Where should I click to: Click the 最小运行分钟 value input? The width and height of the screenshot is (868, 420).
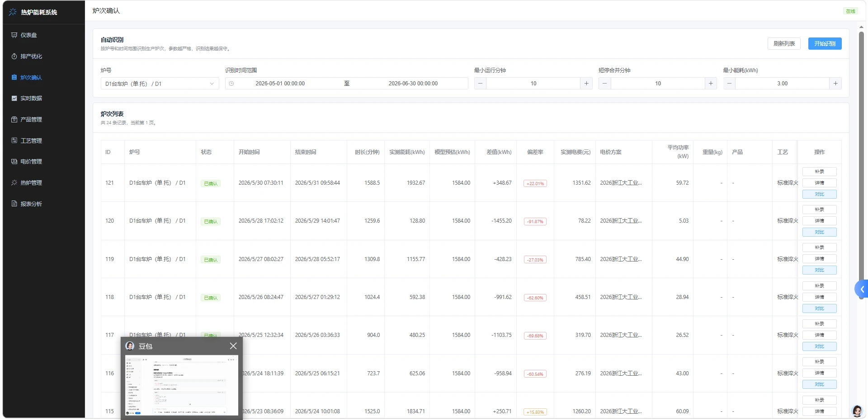(x=533, y=84)
